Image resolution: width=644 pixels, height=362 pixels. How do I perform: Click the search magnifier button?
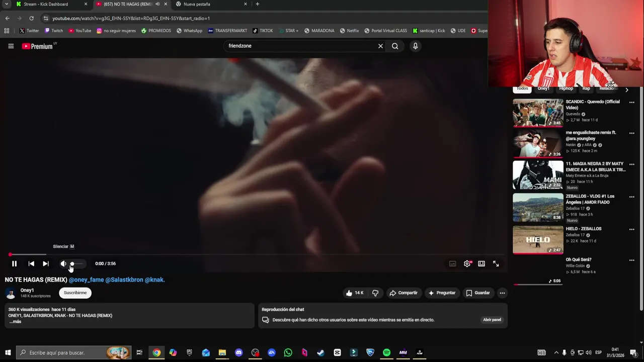[x=395, y=46]
